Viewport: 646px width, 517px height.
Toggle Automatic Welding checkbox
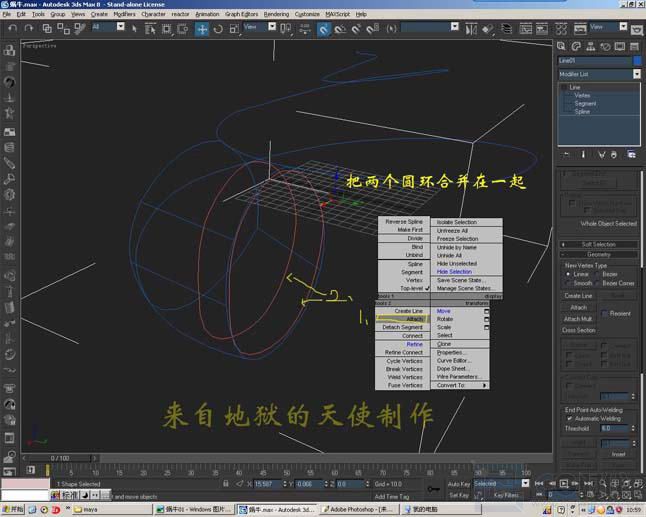569,419
